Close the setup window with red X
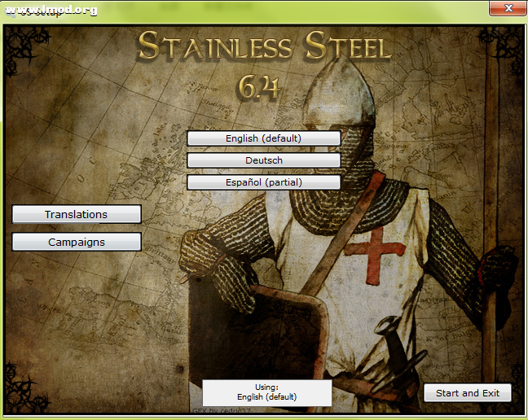The width and height of the screenshot is (528, 420). click(508, 8)
